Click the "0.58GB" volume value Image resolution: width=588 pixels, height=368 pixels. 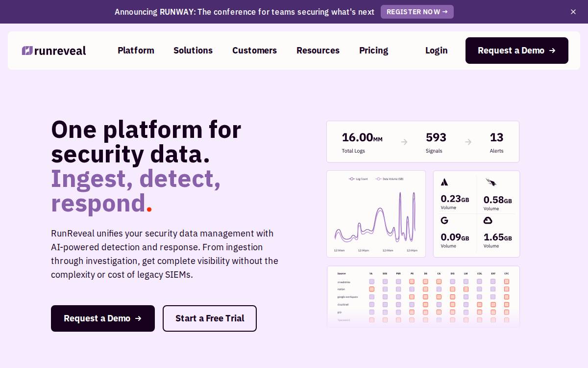[x=498, y=200]
